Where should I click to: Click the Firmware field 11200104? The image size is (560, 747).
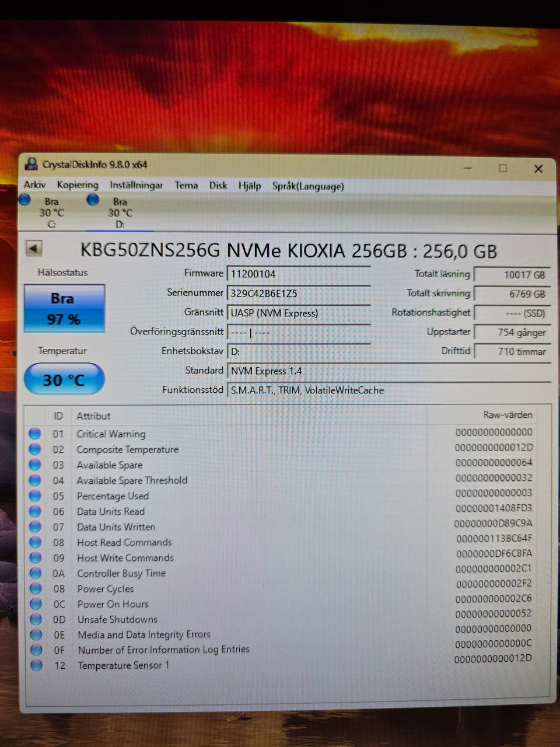[299, 274]
